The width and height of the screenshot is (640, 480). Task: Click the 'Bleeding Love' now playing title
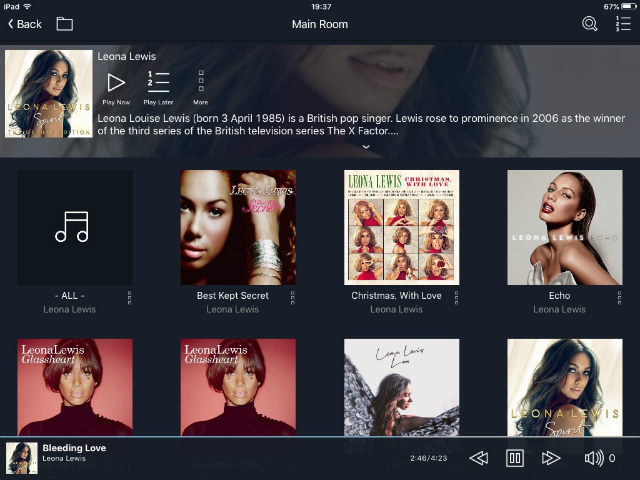pyautogui.click(x=74, y=448)
